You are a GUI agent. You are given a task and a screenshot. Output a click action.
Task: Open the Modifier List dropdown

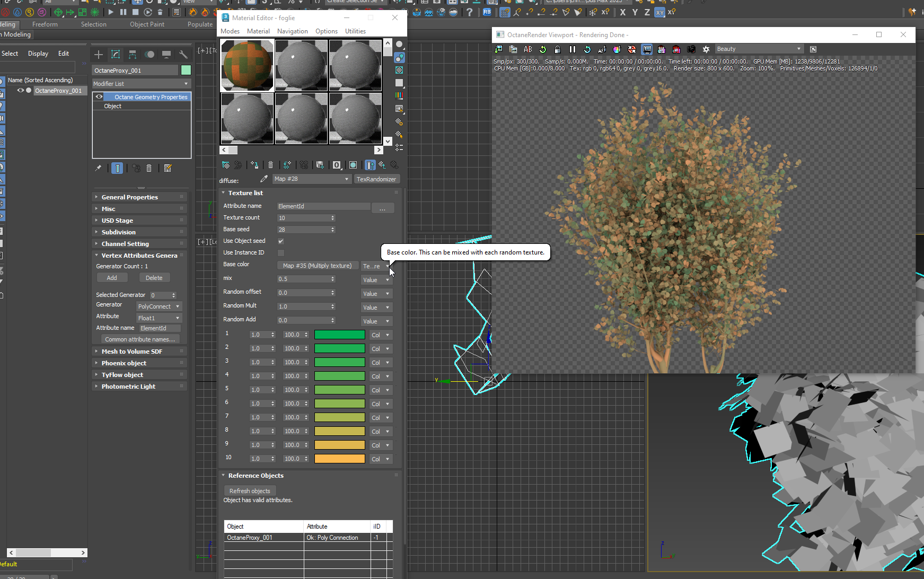pos(141,84)
